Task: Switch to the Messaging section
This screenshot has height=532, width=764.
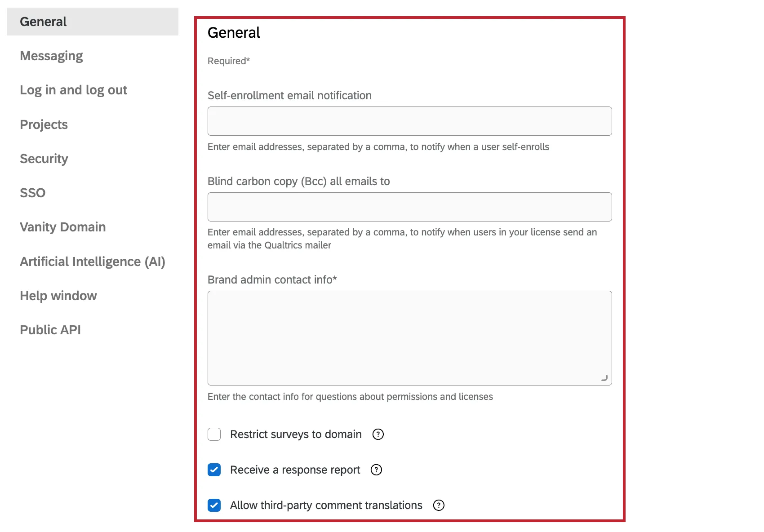Action: coord(51,55)
